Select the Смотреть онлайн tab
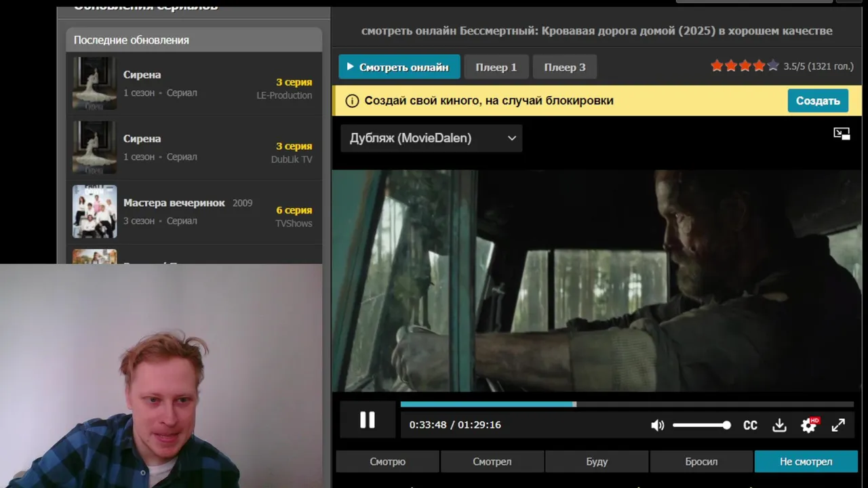This screenshot has height=488, width=868. pyautogui.click(x=399, y=67)
